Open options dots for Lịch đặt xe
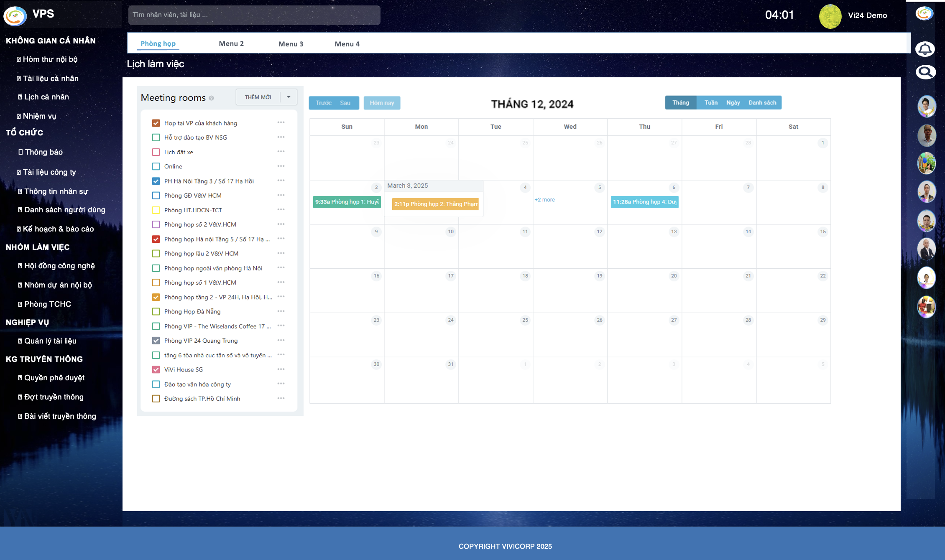This screenshot has height=560, width=945. (x=281, y=151)
